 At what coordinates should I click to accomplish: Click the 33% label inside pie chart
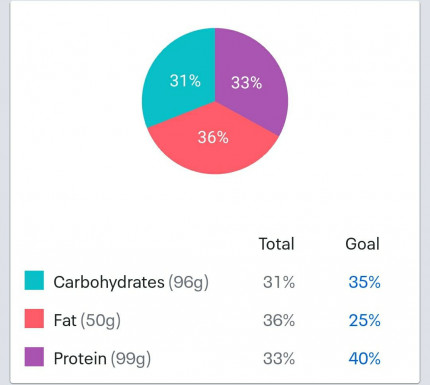247,83
